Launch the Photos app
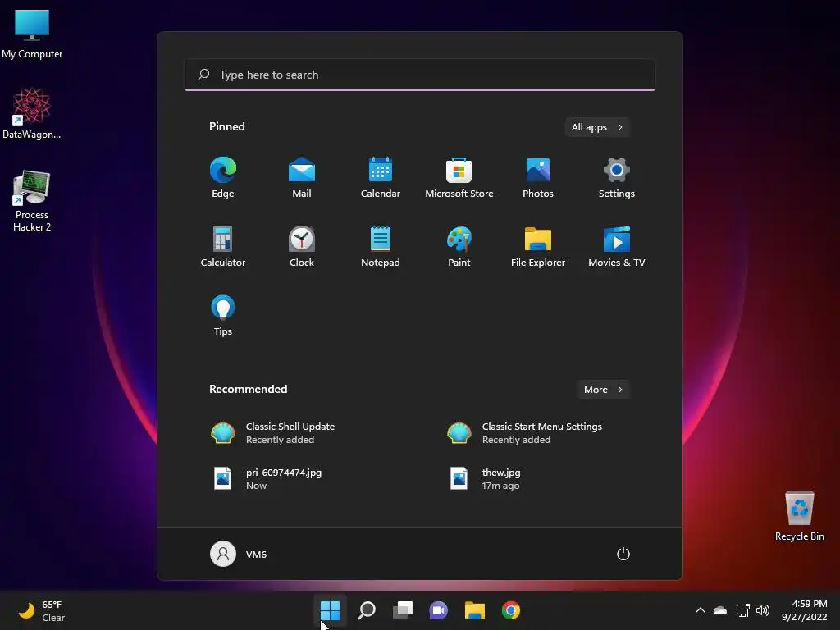The width and height of the screenshot is (840, 630). click(538, 177)
